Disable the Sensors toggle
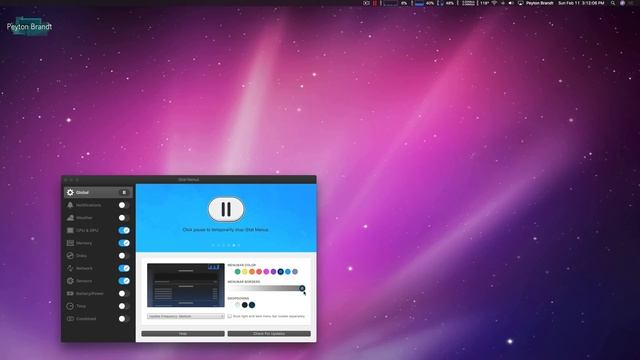 (124, 281)
